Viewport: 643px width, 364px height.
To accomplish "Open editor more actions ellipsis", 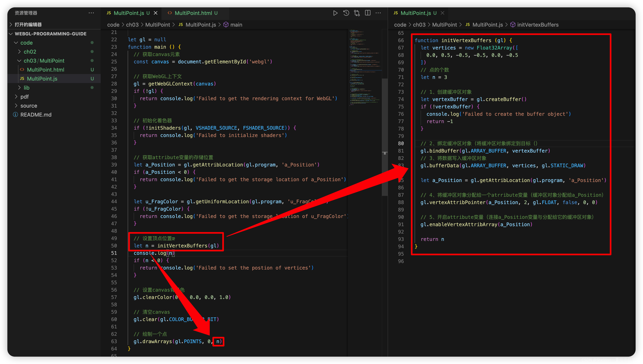I will click(x=378, y=13).
